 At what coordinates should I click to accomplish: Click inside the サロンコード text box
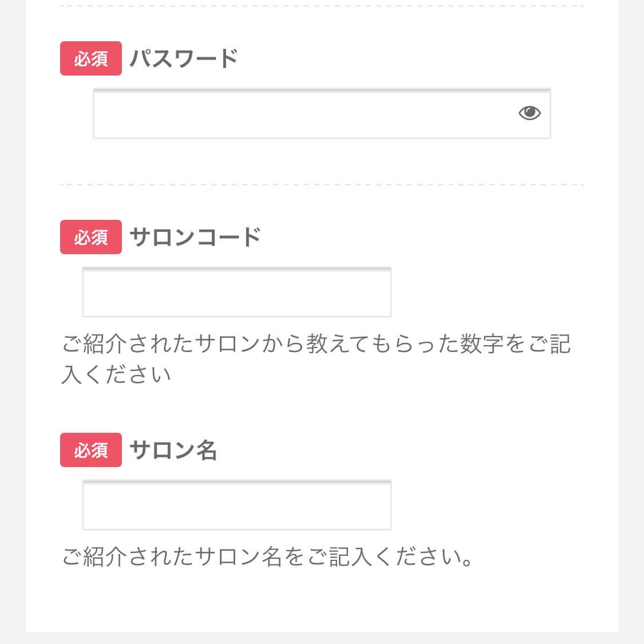click(237, 292)
